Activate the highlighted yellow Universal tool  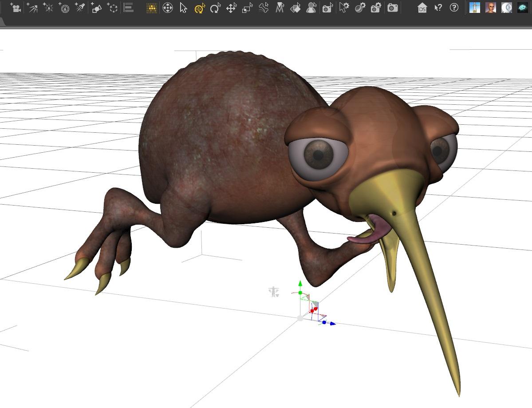pos(200,8)
